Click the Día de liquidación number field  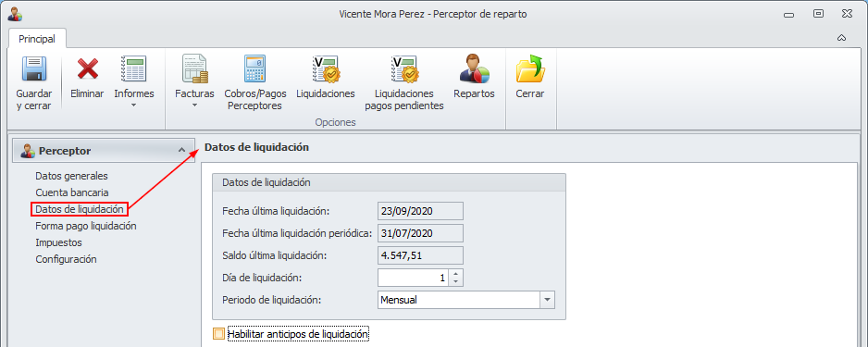pyautogui.click(x=413, y=278)
